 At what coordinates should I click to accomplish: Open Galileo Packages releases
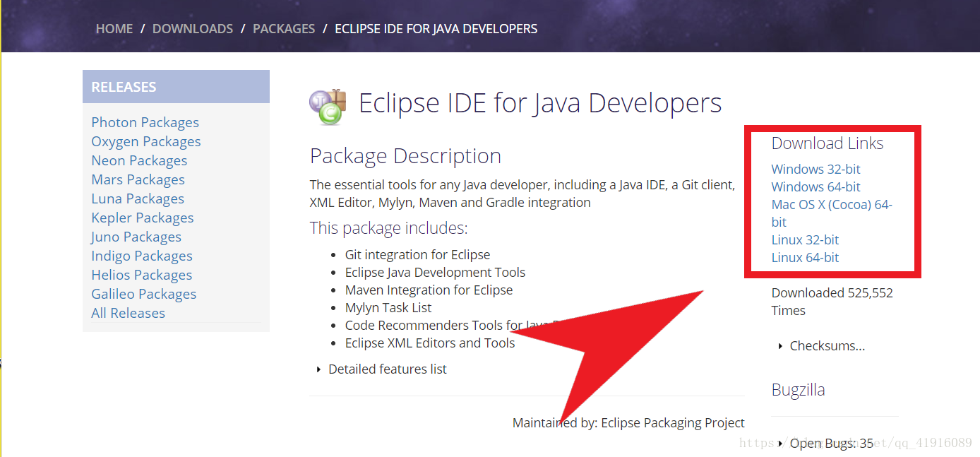tap(143, 294)
